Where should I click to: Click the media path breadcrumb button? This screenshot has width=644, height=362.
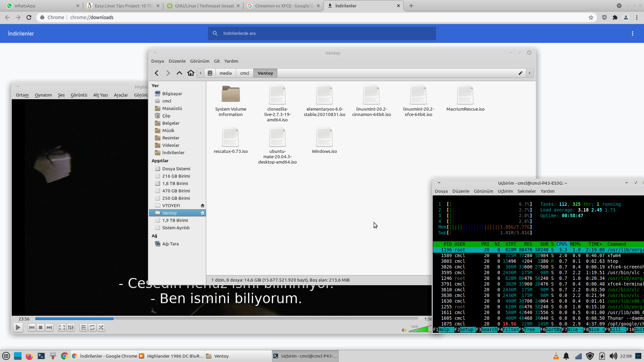[x=225, y=73]
